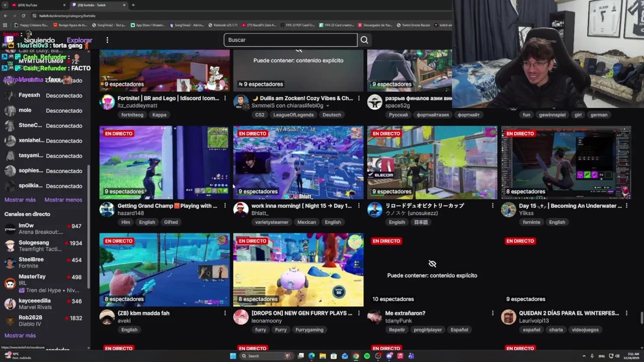The image size is (644, 362).
Task: Open Spotify from the taskbar
Action: coord(367,356)
